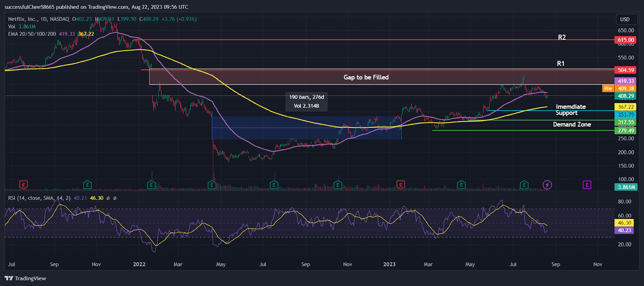Viewport: 644px width, 286px height.
Task: Click the Netflix, Inc. symbol title
Action: [39, 19]
